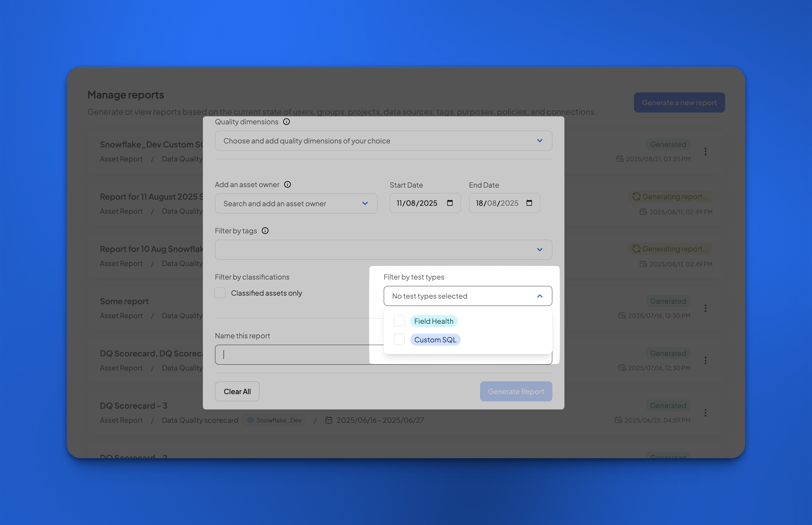
Task: Check the Field Health test type checkbox
Action: [x=399, y=321]
